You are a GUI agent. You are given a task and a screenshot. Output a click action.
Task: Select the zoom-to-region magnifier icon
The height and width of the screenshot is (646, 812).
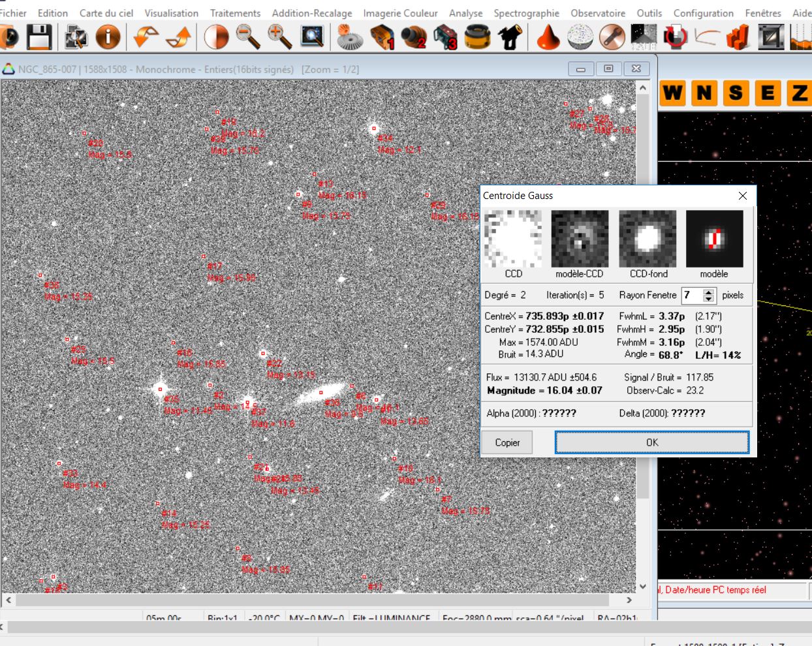tap(313, 37)
